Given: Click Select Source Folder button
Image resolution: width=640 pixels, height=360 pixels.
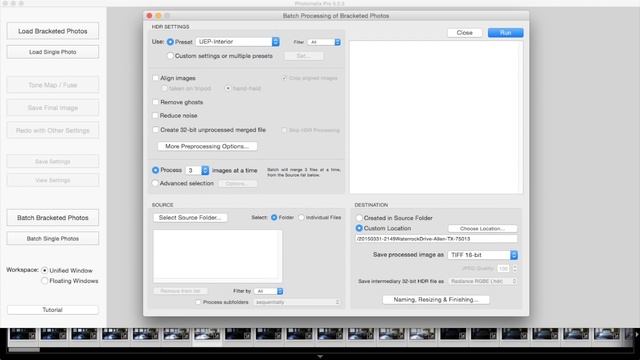Looking at the screenshot, I should pyautogui.click(x=190, y=218).
